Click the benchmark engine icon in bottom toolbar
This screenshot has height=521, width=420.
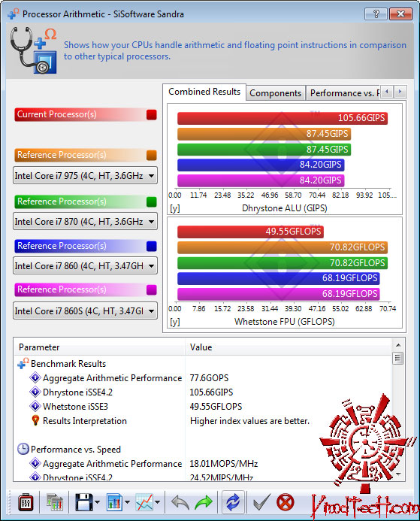26,502
